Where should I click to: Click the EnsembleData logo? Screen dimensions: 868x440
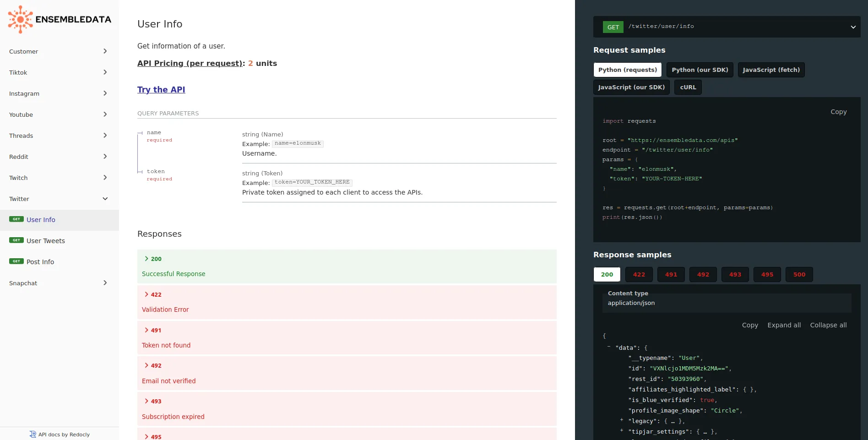click(x=60, y=19)
